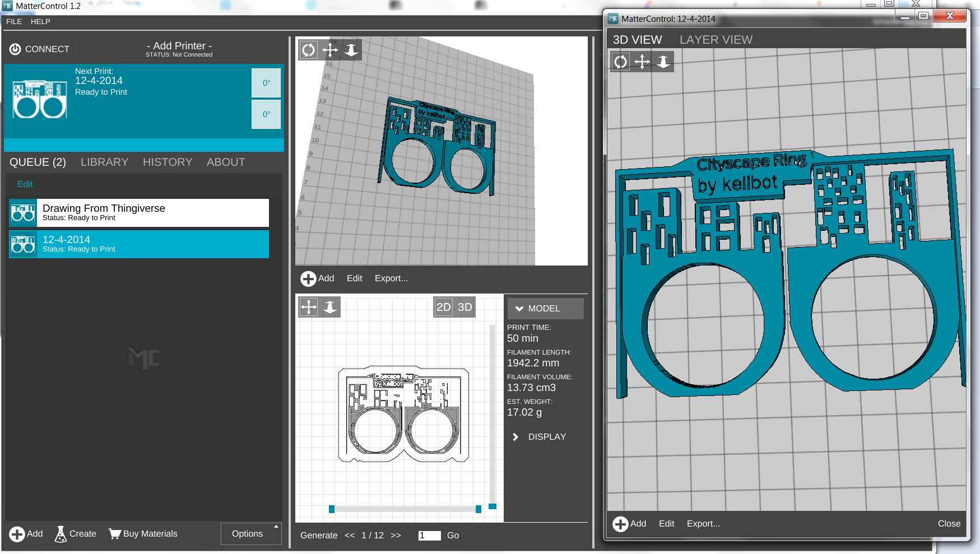Click the 13.73 cm3 filament volume value
Screen dimensions: 980x554
[x=531, y=388]
